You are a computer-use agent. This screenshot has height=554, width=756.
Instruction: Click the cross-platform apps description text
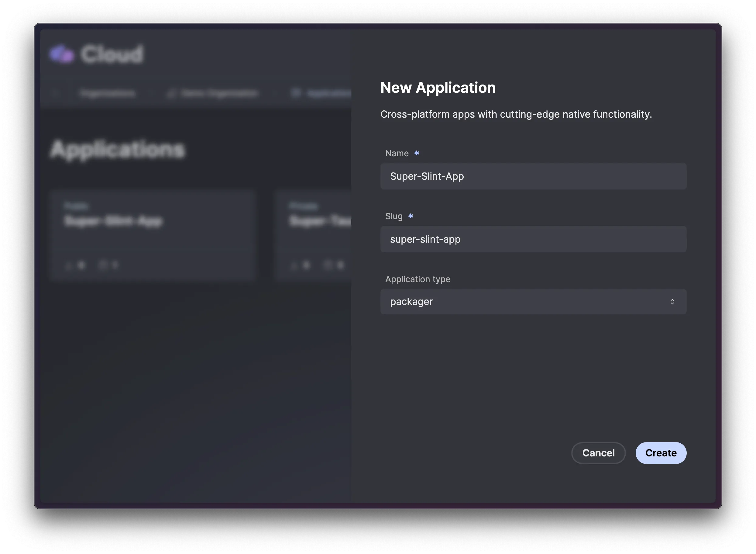click(516, 114)
